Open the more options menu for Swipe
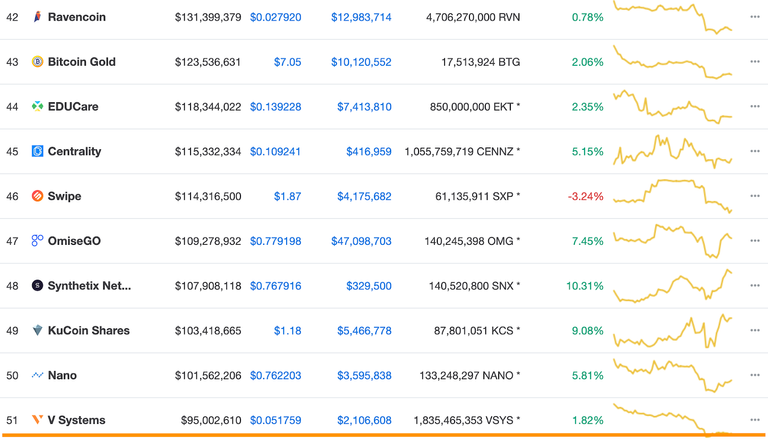768x441 pixels. coord(755,196)
